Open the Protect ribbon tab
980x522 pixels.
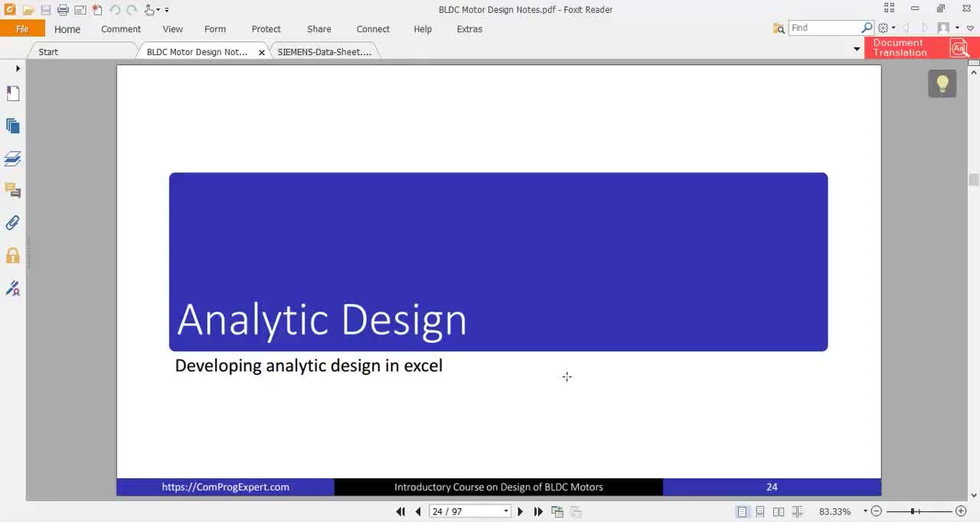click(x=266, y=29)
